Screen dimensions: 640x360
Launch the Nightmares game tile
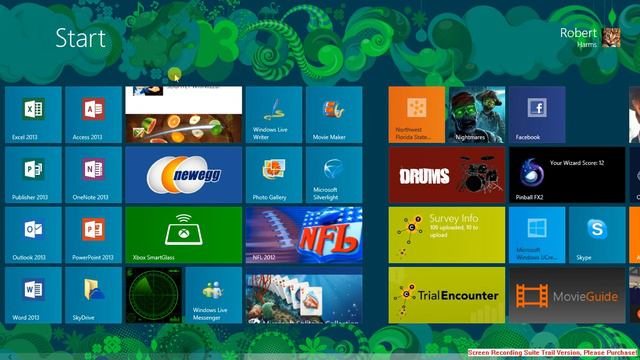click(x=477, y=114)
